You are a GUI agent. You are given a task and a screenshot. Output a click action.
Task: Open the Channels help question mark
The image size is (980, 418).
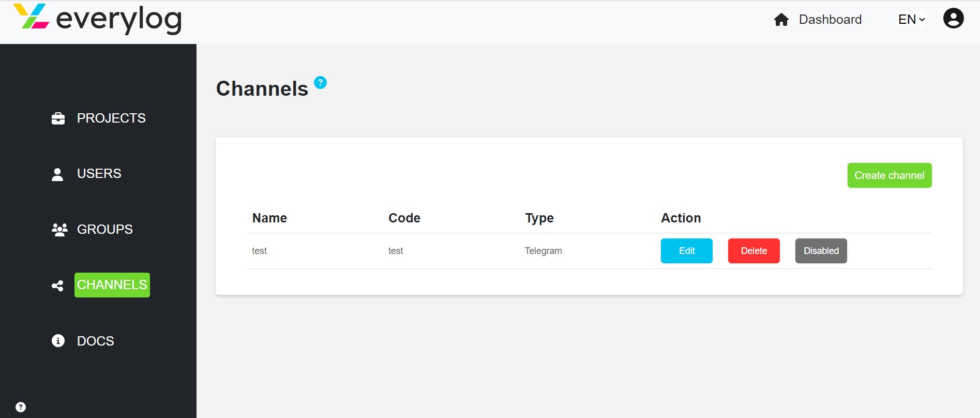321,82
